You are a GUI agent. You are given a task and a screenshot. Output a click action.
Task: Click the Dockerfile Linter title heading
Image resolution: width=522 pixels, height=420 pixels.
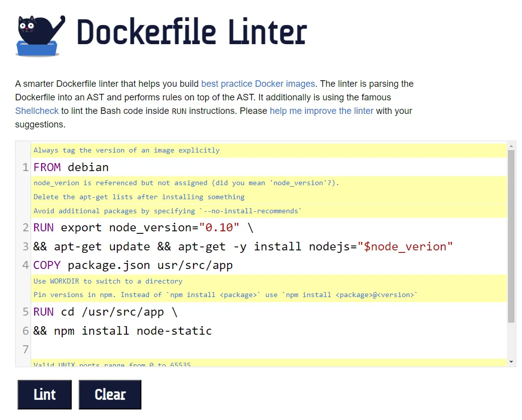[192, 32]
